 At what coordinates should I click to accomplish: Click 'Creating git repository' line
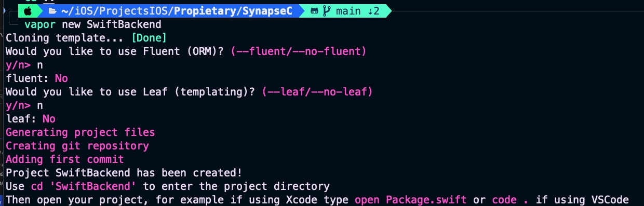(x=77, y=146)
